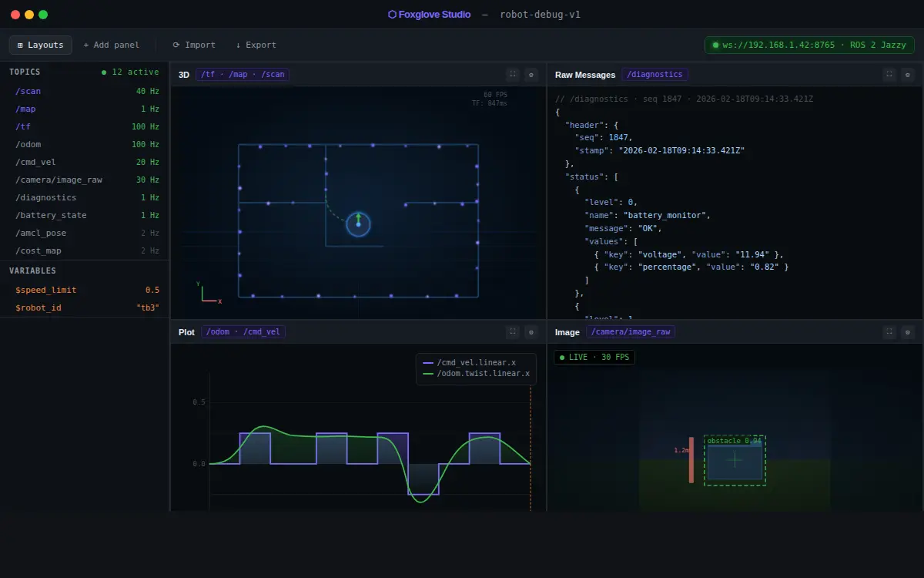
Task: Open the Image panel settings gear
Action: (x=908, y=332)
